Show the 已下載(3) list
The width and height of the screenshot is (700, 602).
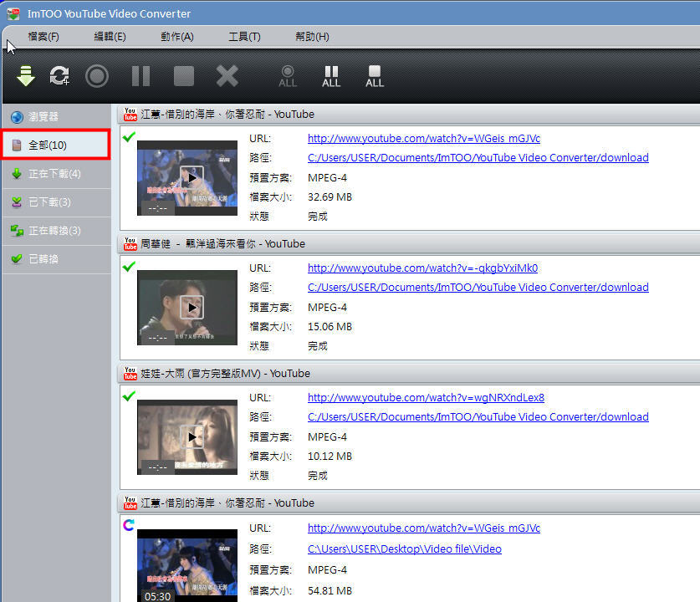coord(49,202)
